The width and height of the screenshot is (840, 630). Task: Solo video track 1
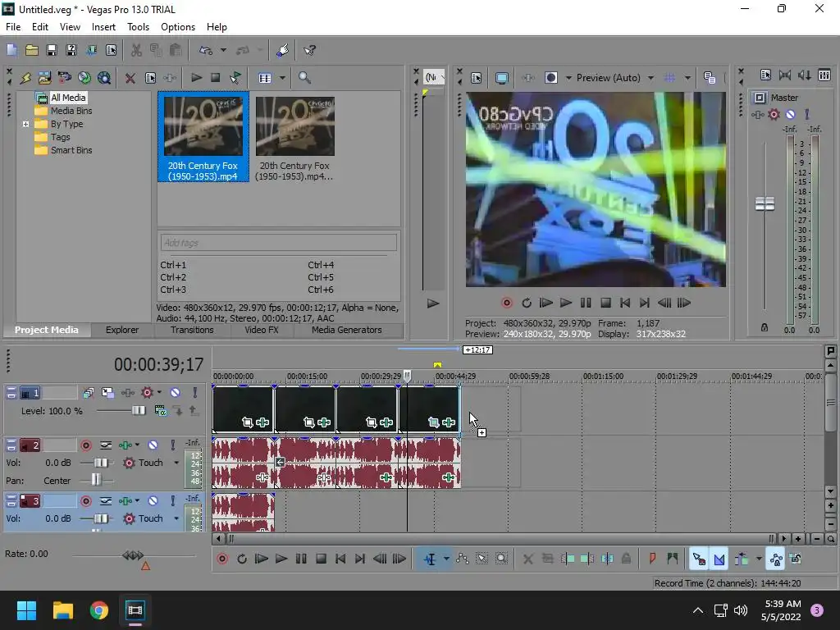(195, 393)
